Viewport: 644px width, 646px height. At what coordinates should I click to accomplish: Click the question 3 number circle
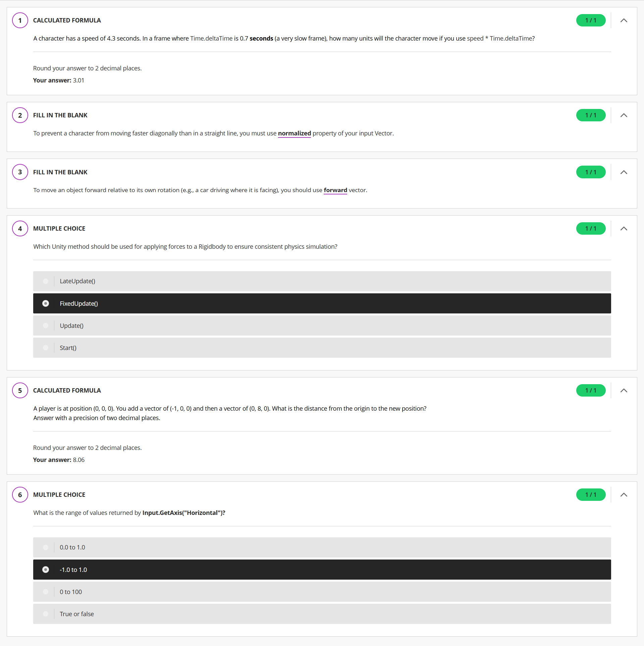(20, 172)
